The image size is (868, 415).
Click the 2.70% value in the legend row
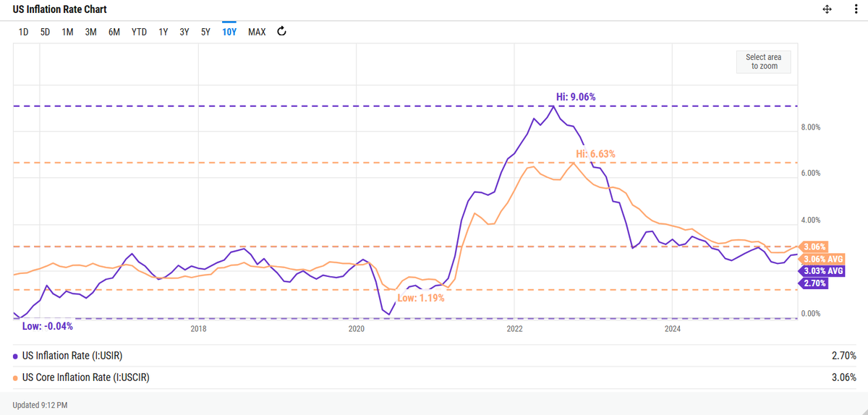[843, 356]
